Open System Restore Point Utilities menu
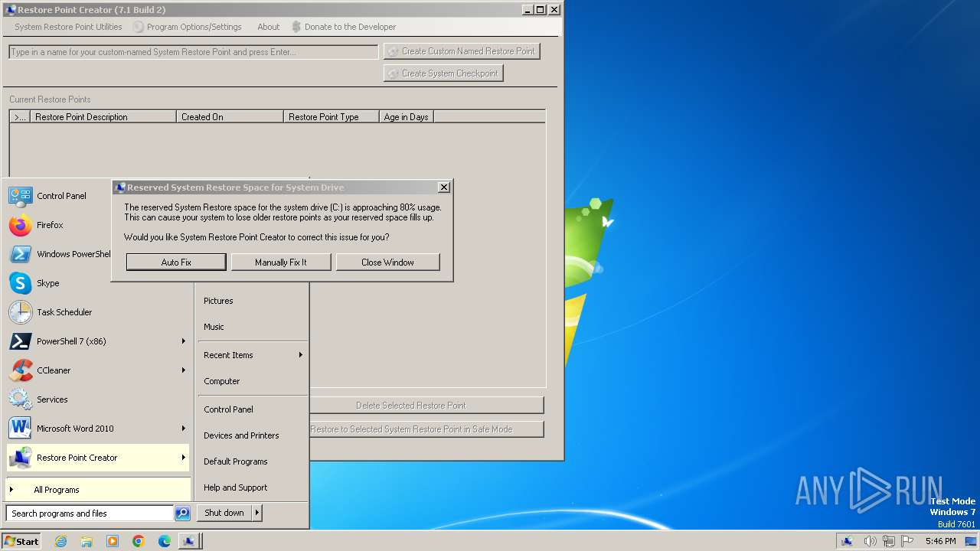 (x=68, y=27)
